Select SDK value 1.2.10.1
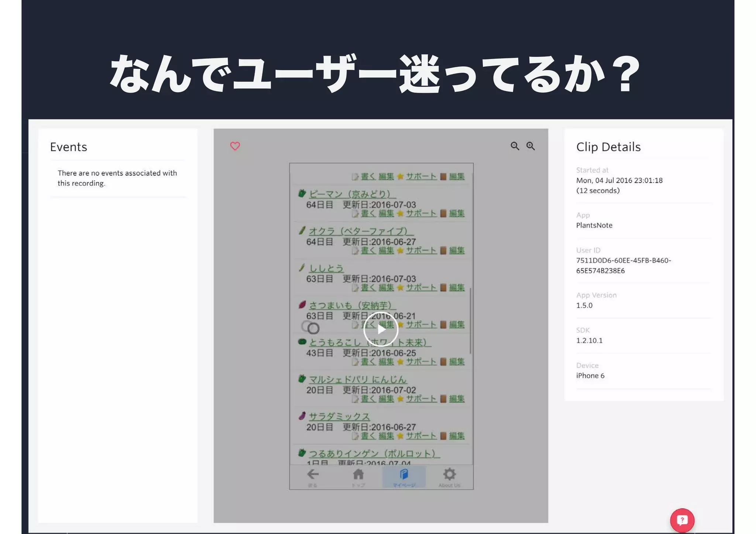The image size is (756, 534). pos(589,340)
